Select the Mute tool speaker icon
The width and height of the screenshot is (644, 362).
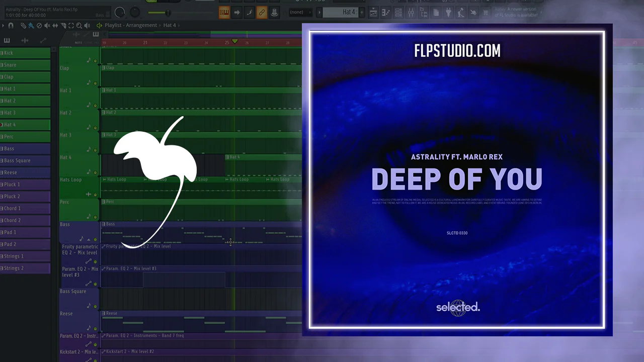(x=47, y=25)
